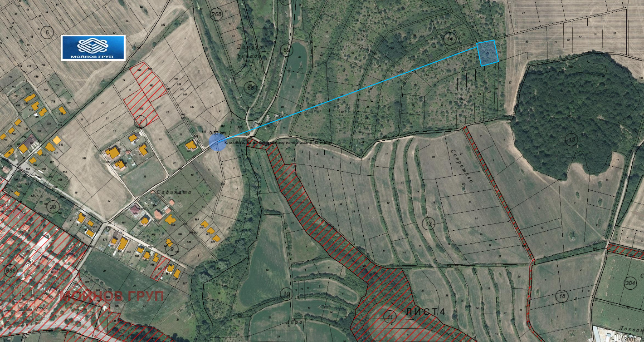
Task: Click the measurement tooltip 'Кликнете, за да продължите'
Action: tap(278, 142)
